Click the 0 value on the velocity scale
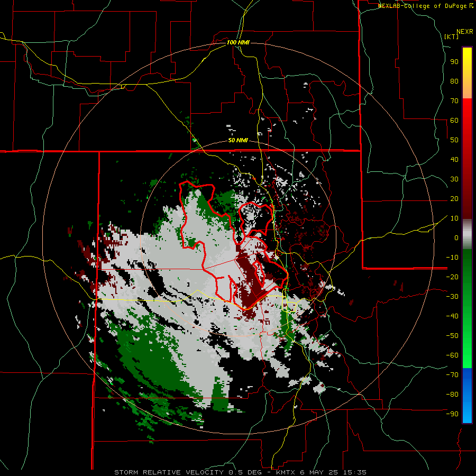 coord(456,237)
